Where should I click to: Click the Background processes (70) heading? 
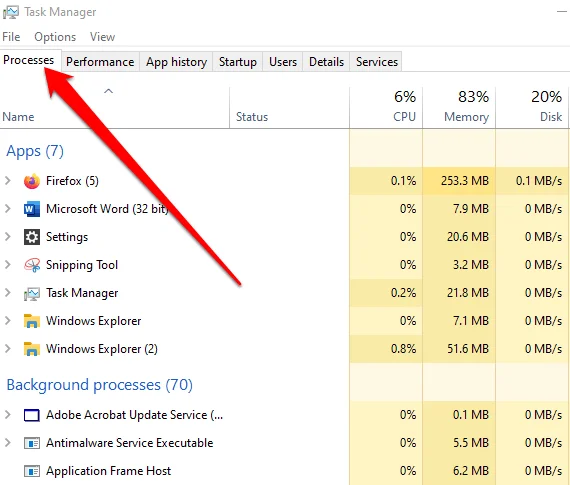[100, 385]
